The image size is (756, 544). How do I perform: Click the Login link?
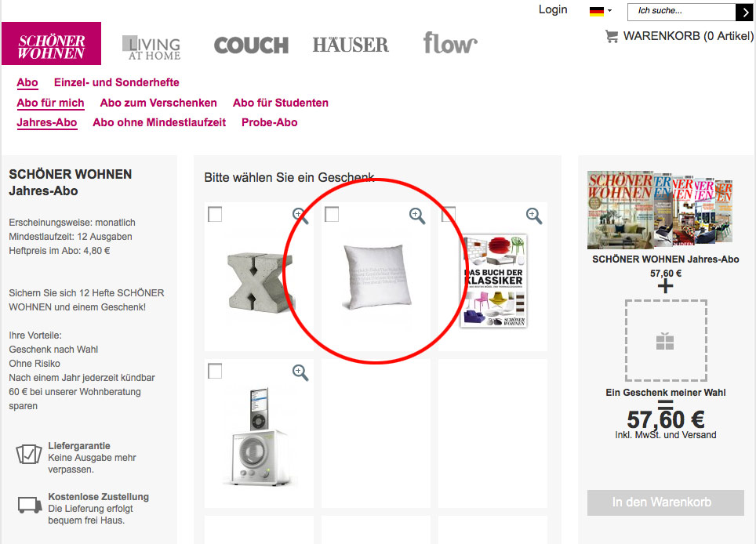553,9
